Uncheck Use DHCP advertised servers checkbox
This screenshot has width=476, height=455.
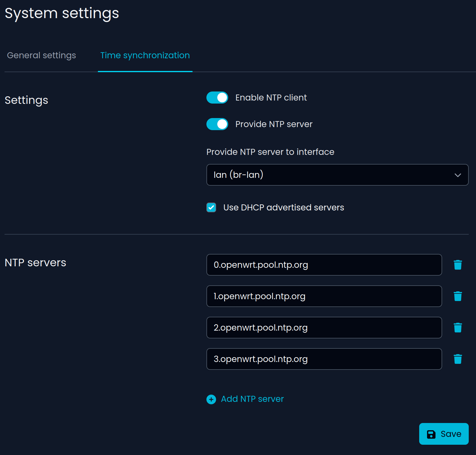pos(211,207)
